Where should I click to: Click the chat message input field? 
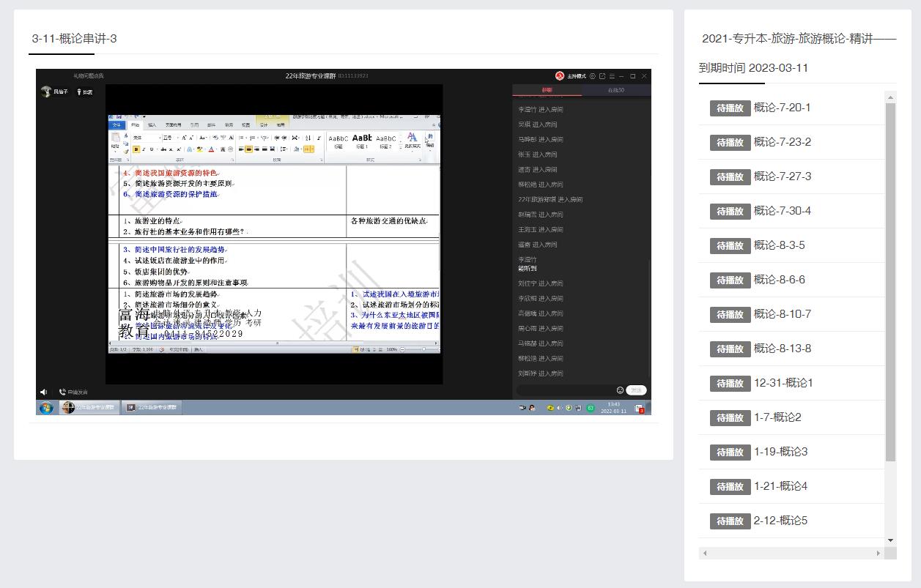tap(564, 390)
